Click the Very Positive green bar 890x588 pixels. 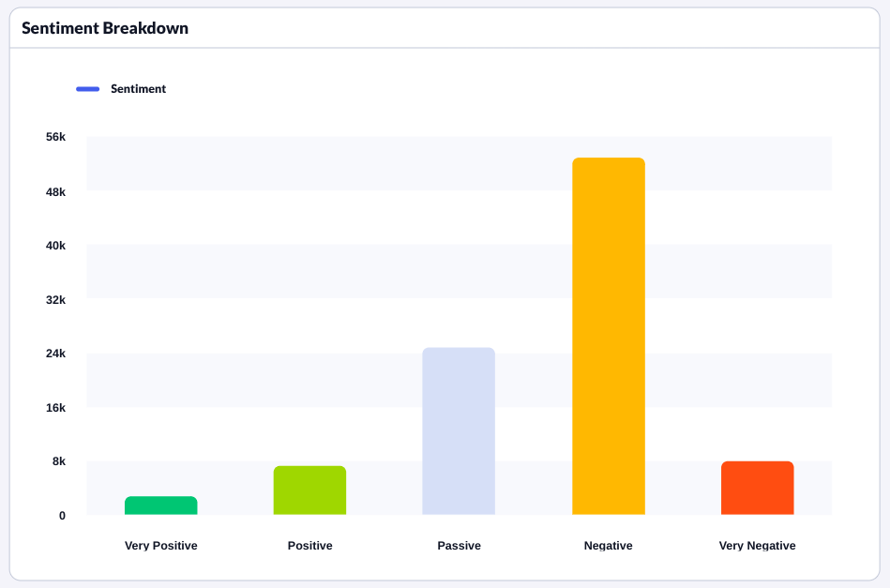tap(160, 505)
